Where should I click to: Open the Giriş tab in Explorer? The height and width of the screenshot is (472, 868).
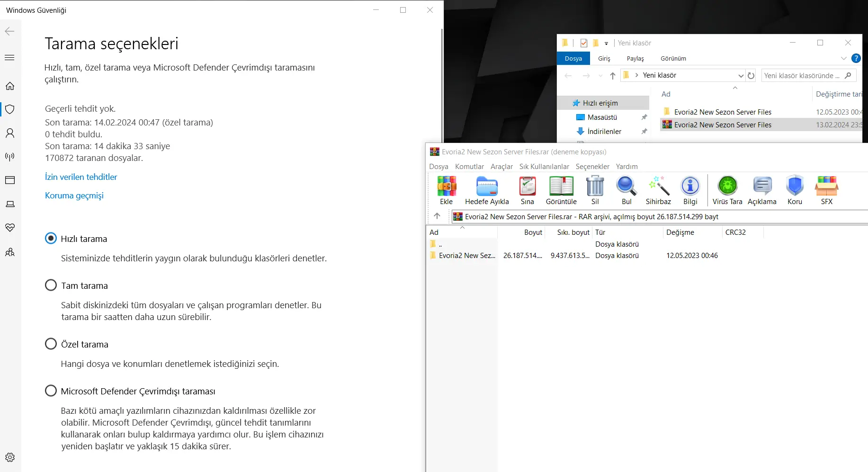[x=604, y=58]
